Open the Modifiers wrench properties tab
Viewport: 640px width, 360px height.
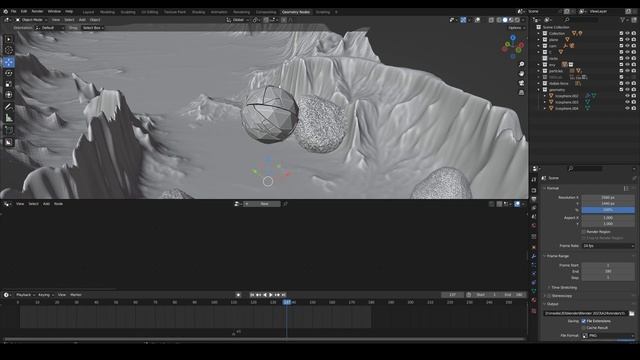tap(534, 256)
